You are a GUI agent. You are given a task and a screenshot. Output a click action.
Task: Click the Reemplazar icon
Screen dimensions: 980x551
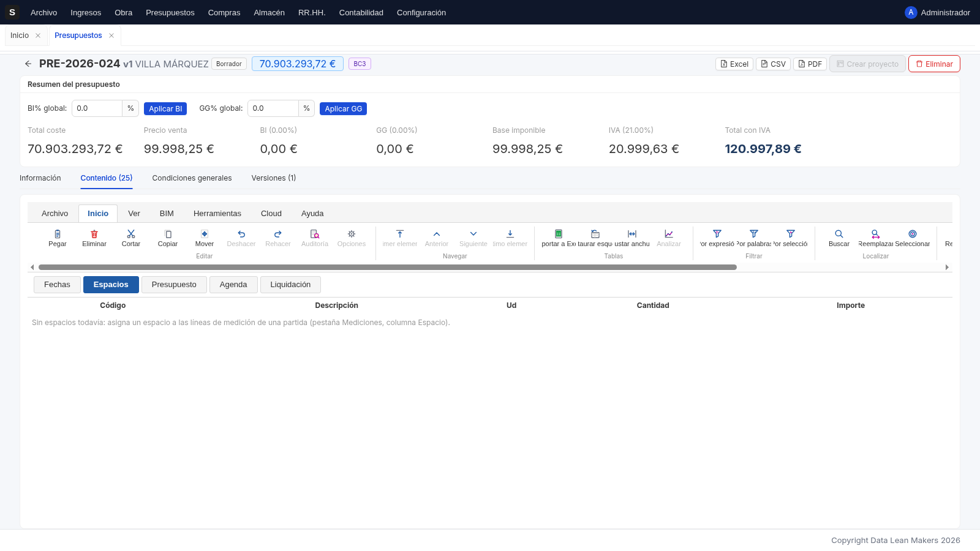point(876,234)
